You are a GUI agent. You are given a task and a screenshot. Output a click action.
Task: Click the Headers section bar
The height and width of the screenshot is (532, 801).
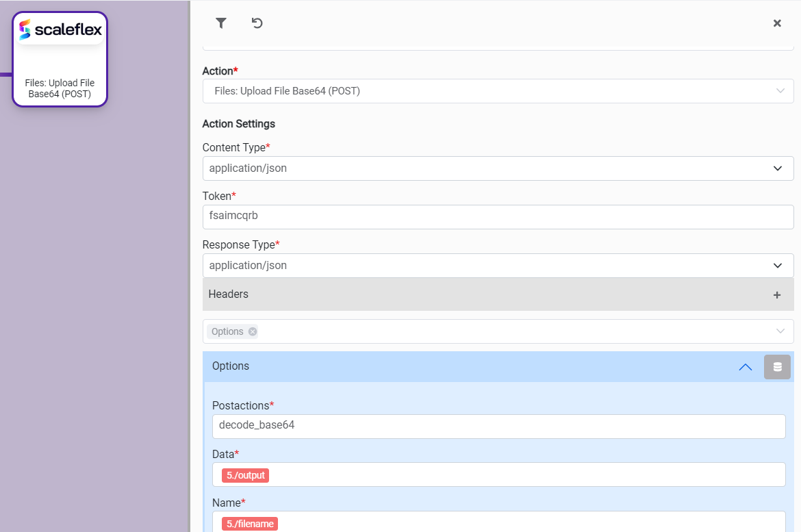479,294
